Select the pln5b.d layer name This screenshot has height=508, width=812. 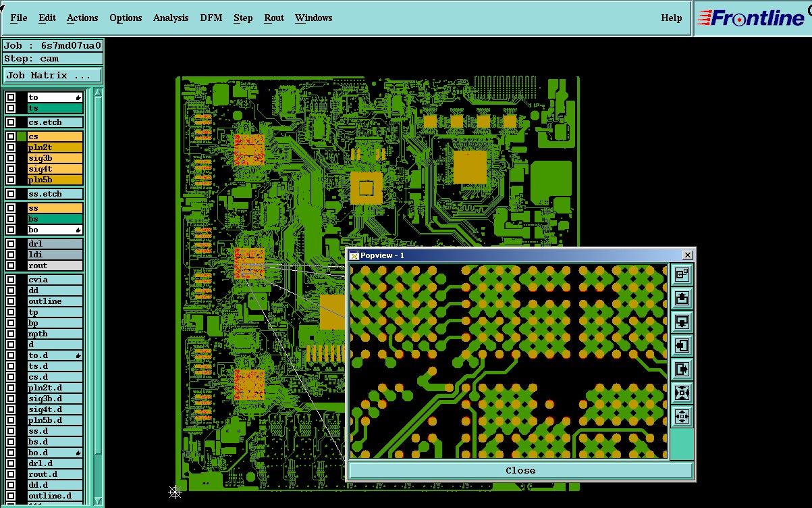coord(55,420)
